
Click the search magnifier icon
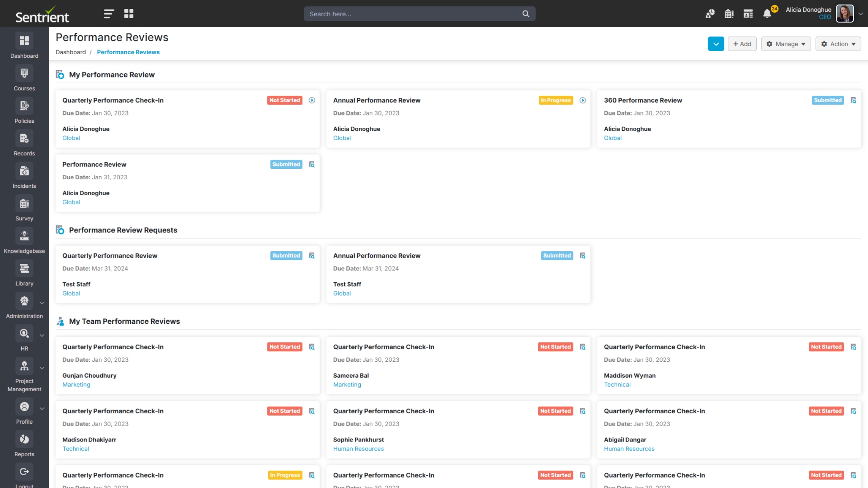coord(526,14)
